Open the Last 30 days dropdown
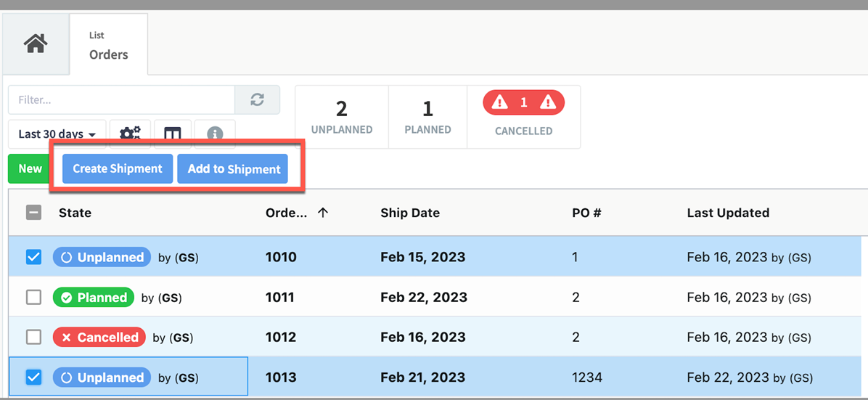This screenshot has width=868, height=400. coord(57,134)
